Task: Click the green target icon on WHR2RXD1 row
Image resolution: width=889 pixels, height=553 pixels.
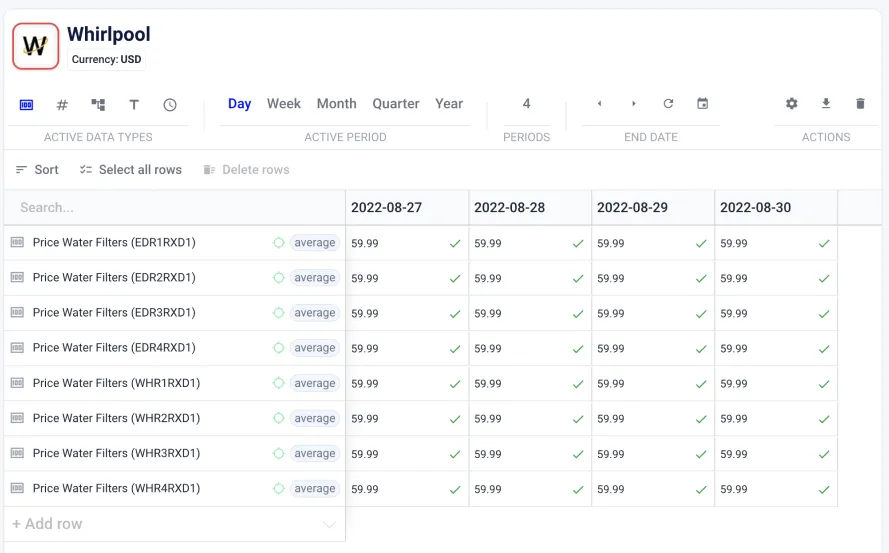Action: click(x=278, y=419)
